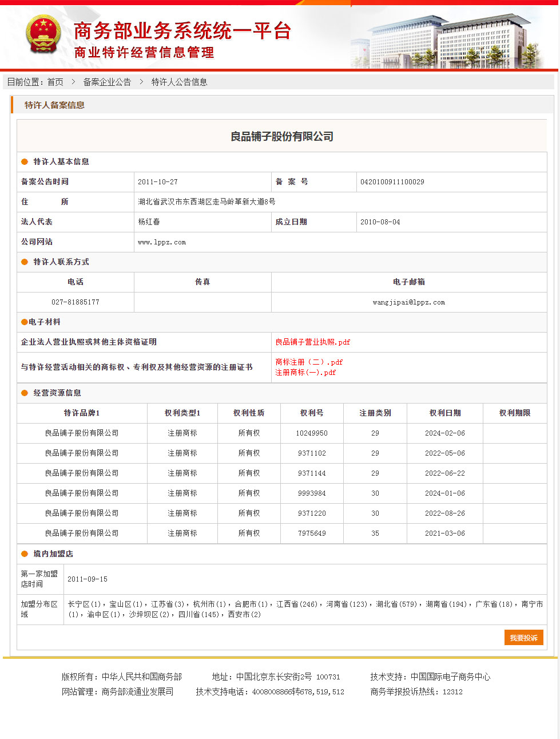Click the 权利性质 column header
The height and width of the screenshot is (739, 560).
pos(249,413)
